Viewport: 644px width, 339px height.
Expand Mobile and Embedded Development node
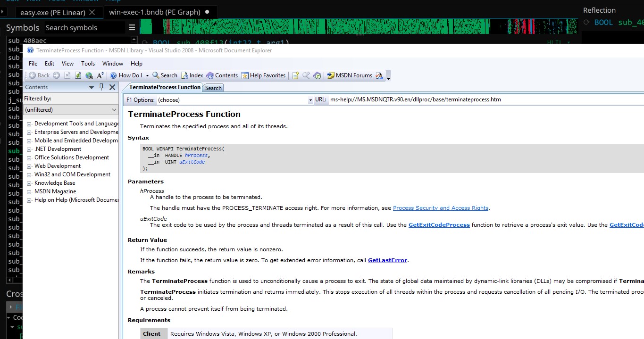pyautogui.click(x=29, y=141)
